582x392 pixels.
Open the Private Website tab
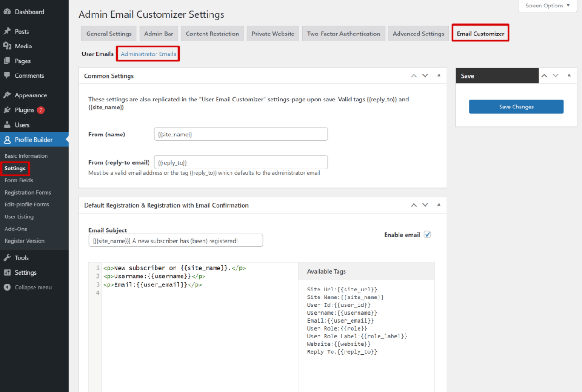(273, 34)
